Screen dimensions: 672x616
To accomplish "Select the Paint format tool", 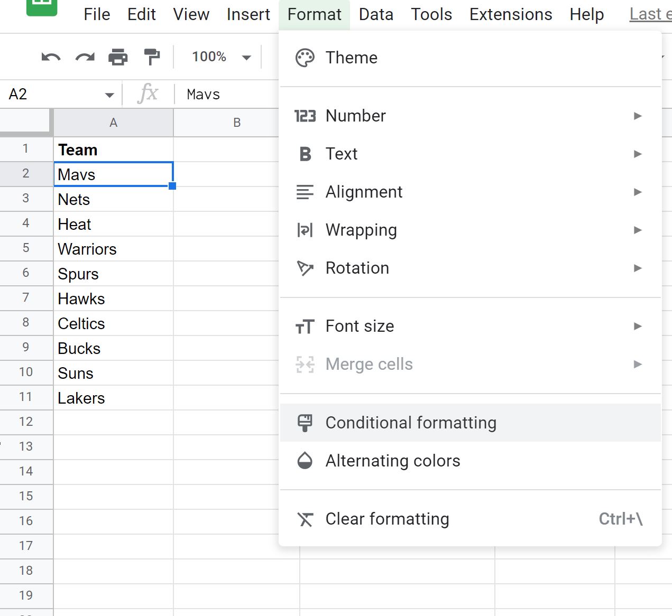I will click(x=152, y=57).
